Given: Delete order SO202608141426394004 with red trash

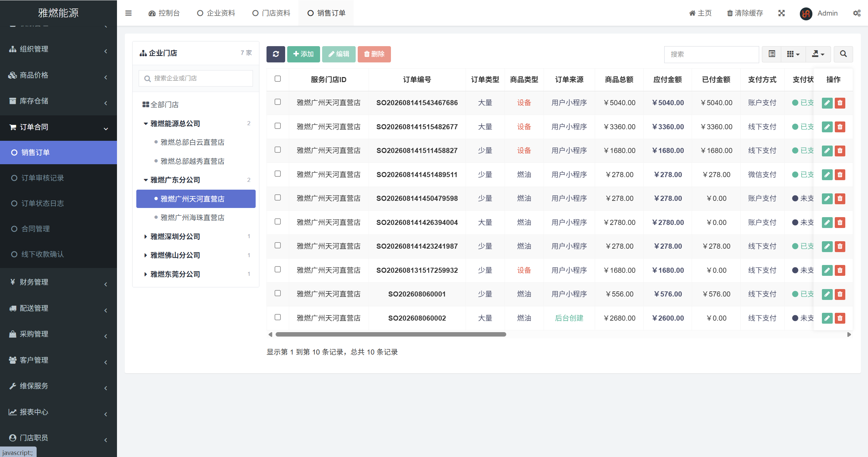Looking at the screenshot, I should (840, 223).
